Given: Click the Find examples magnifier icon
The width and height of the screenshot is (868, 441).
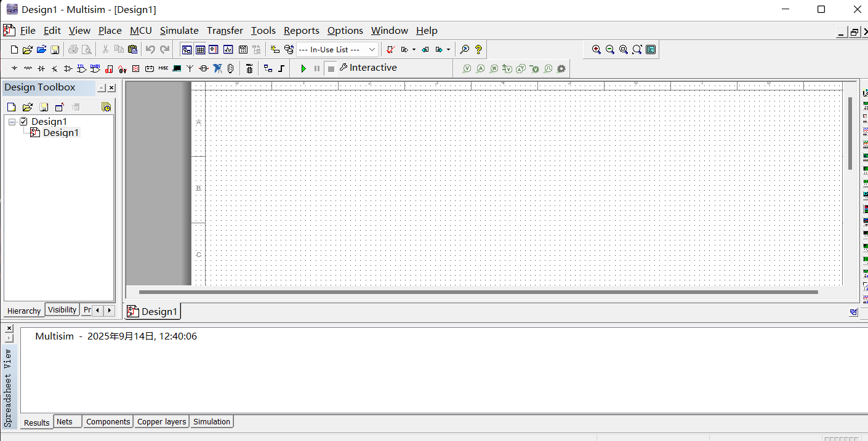Looking at the screenshot, I should [465, 50].
